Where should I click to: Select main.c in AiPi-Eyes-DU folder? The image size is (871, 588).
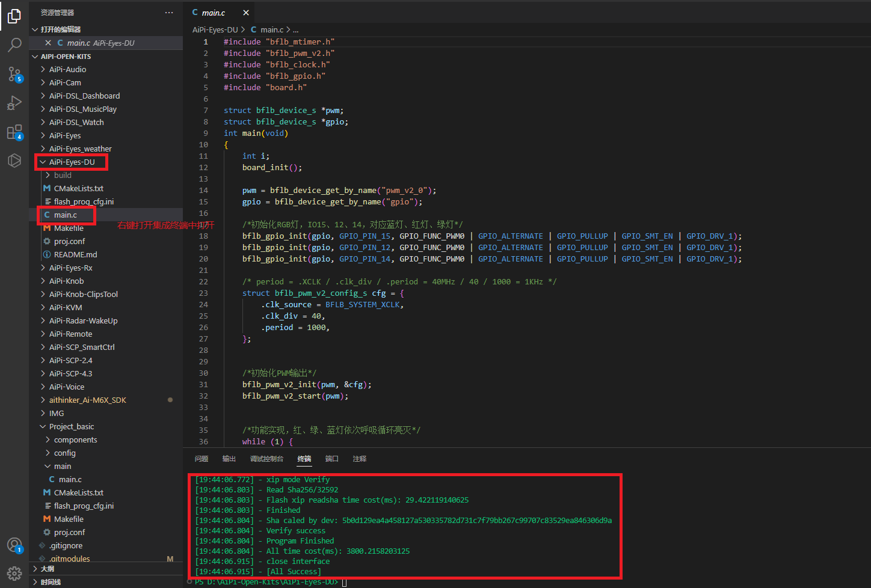(x=106, y=215)
